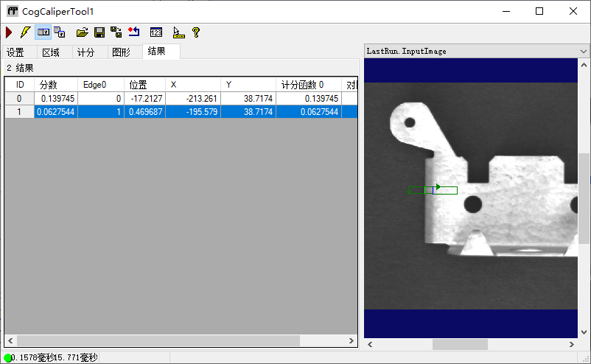Click the floating display window icon
This screenshot has width=591, height=364.
coord(60,32)
